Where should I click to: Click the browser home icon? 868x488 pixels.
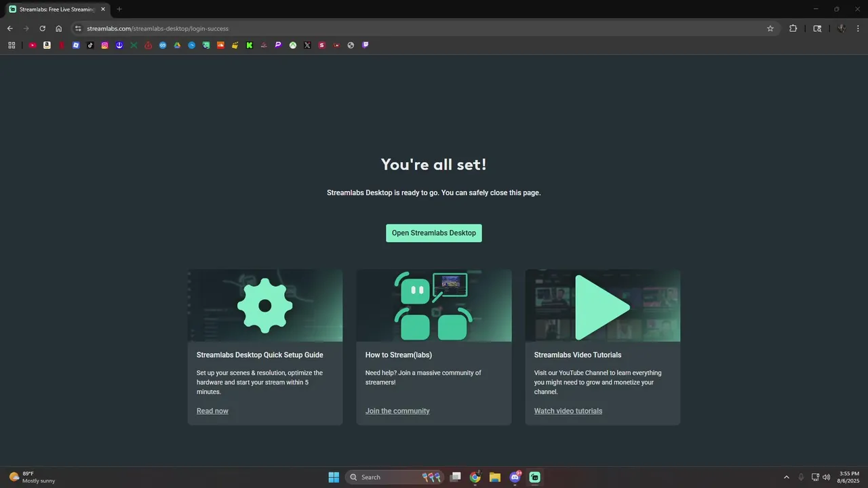click(x=58, y=28)
